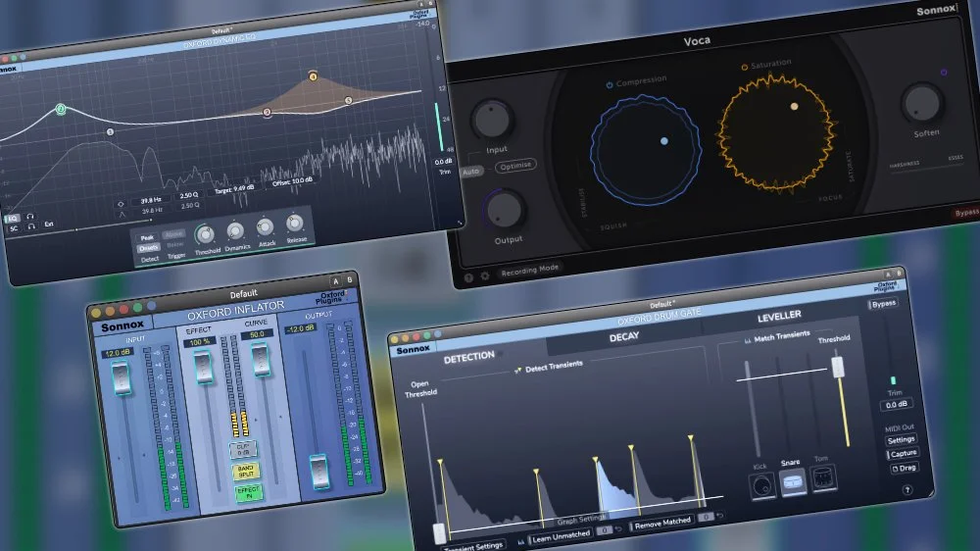Select the Tom drum icon in Drum Gate
980x551 pixels.
click(823, 478)
